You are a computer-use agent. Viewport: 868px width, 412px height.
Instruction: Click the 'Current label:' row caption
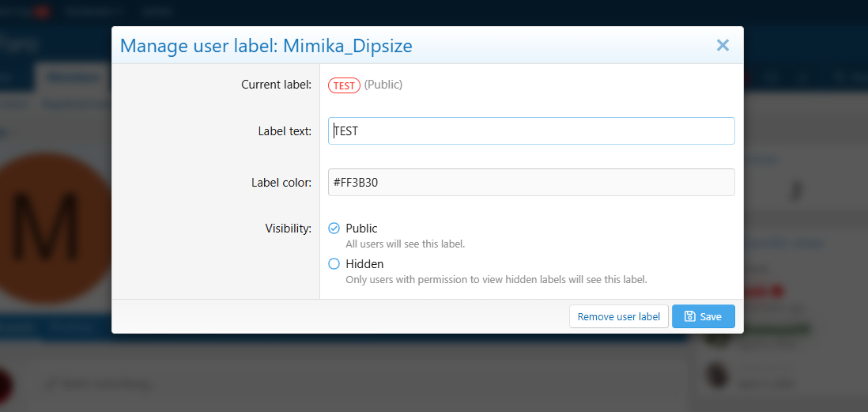276,85
